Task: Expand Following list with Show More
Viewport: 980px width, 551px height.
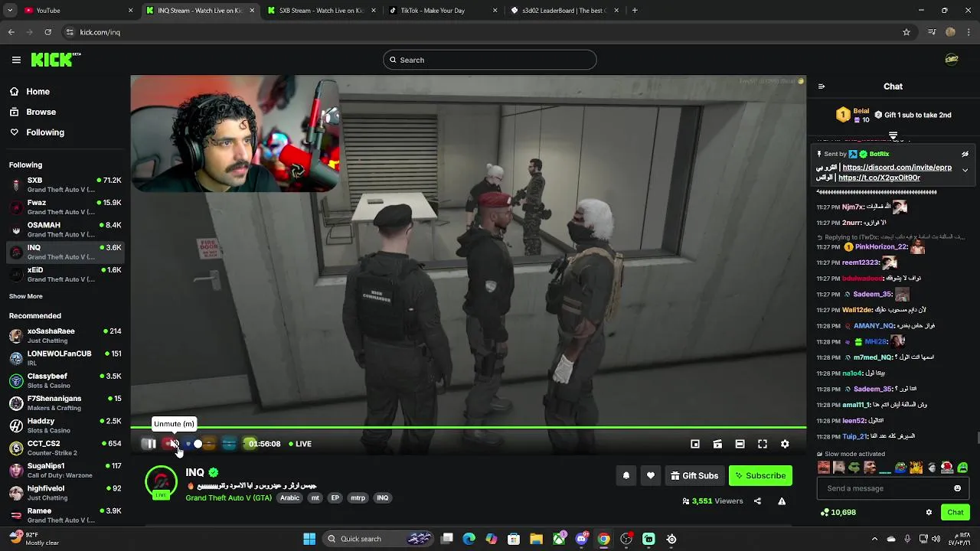Action: pyautogui.click(x=26, y=296)
